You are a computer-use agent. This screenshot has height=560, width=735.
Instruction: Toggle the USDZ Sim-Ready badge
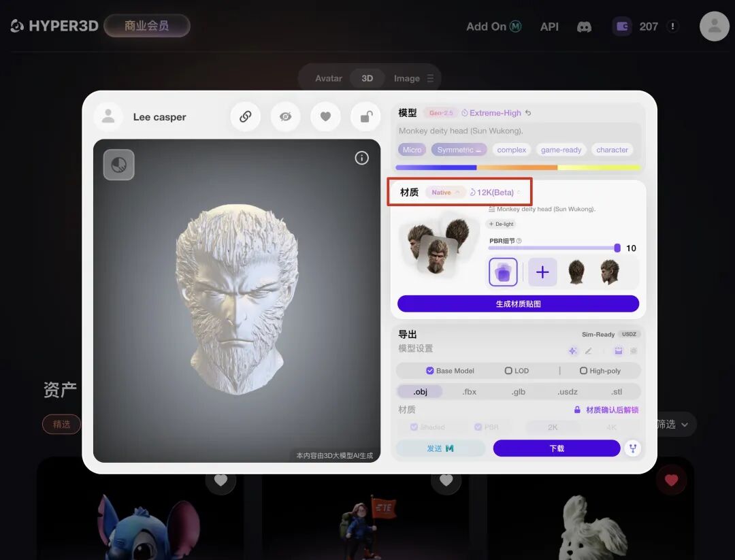point(629,334)
